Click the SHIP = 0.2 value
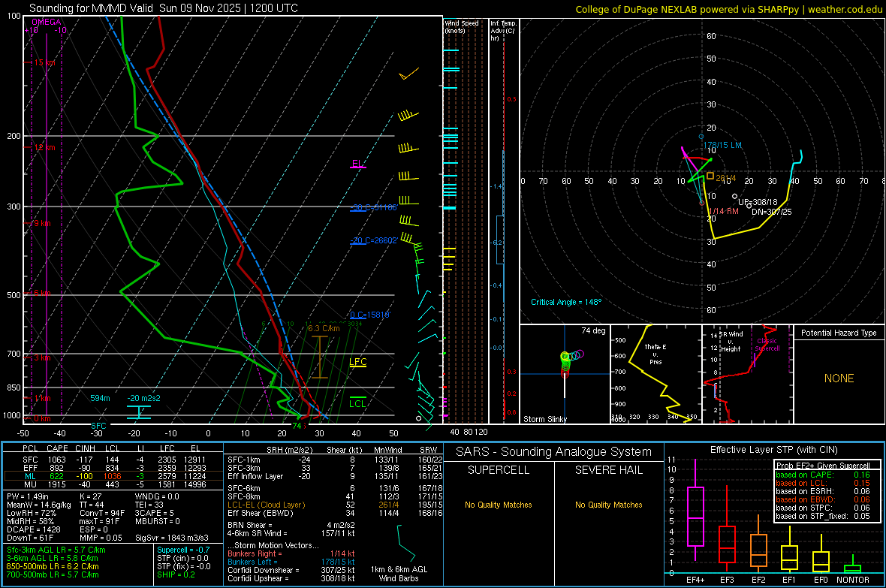The image size is (886, 588). (176, 574)
